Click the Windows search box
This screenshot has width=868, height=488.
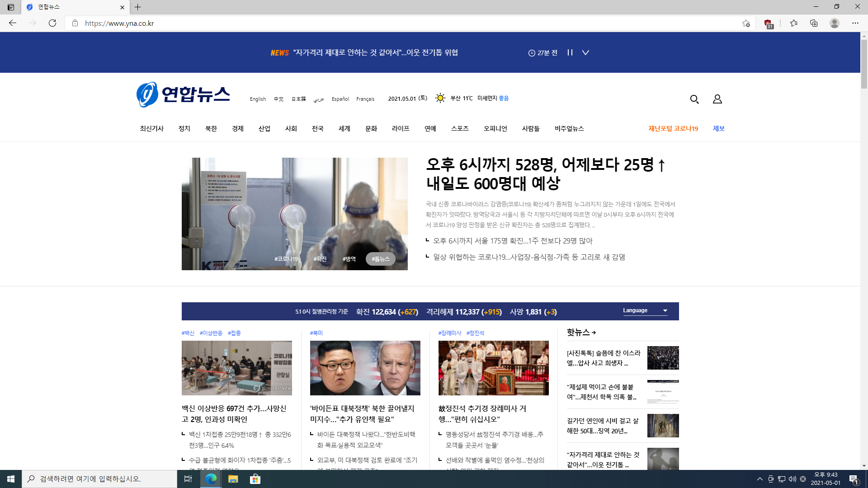99,479
